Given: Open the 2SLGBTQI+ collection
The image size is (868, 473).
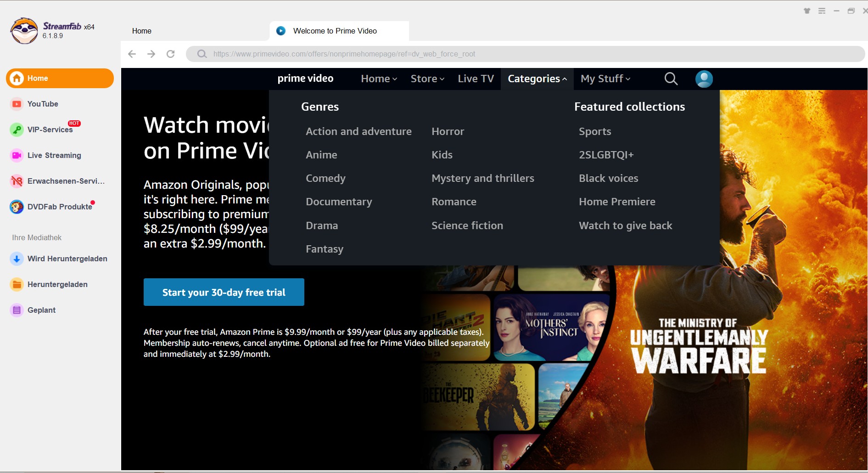Looking at the screenshot, I should point(606,155).
